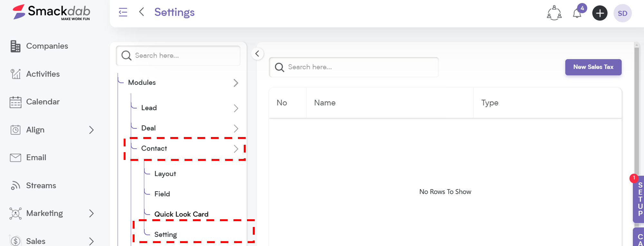Screen dimensions: 644x246
Task: Open the Companies sidebar icon
Action: click(15, 46)
